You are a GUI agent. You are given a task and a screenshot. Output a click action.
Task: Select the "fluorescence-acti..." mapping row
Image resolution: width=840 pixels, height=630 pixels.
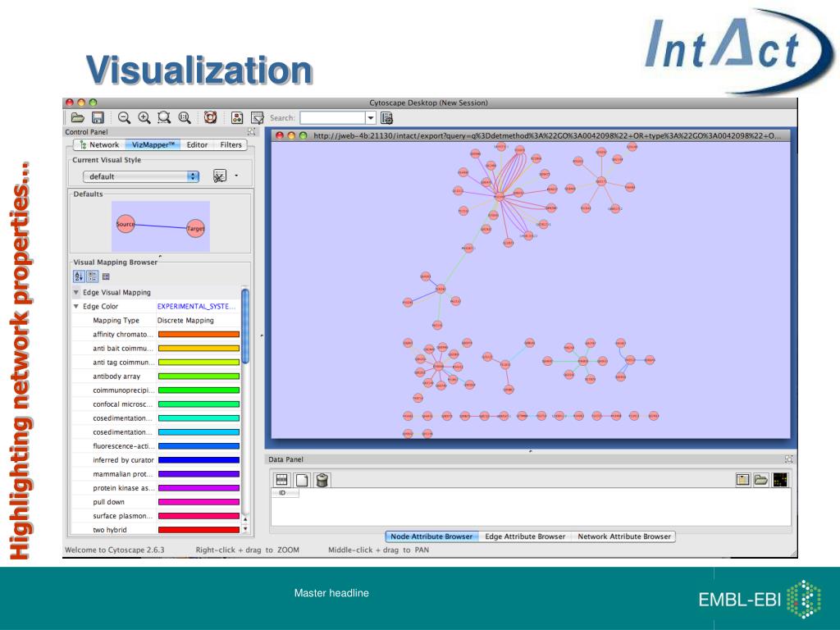click(156, 446)
